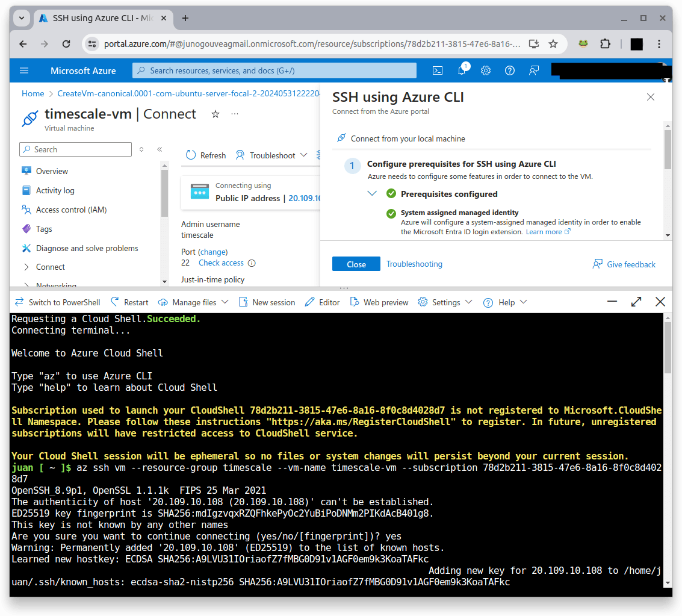Switch to PowerShell in Cloud Shell

[57, 302]
